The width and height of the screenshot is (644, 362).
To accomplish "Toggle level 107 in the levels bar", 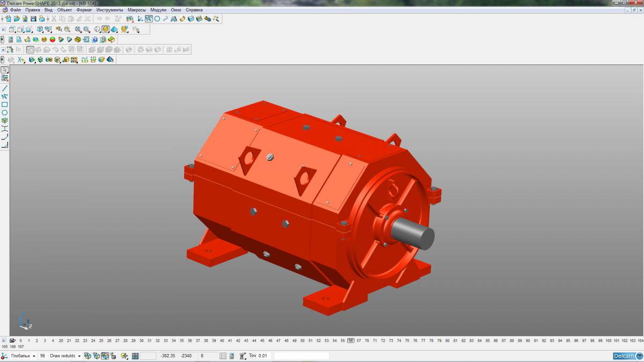I will point(21,346).
